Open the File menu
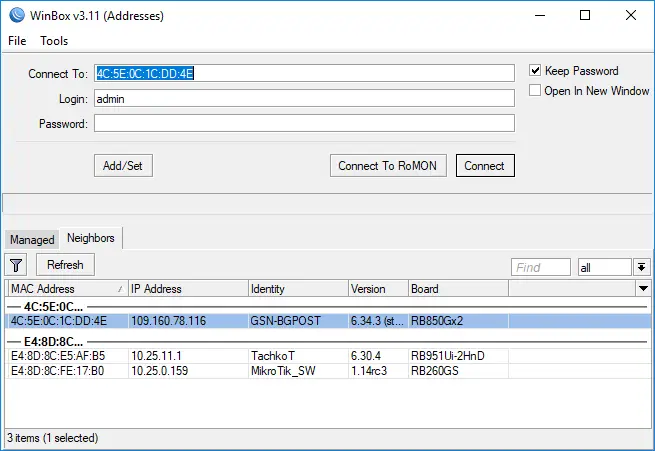The image size is (655, 451). pos(17,41)
